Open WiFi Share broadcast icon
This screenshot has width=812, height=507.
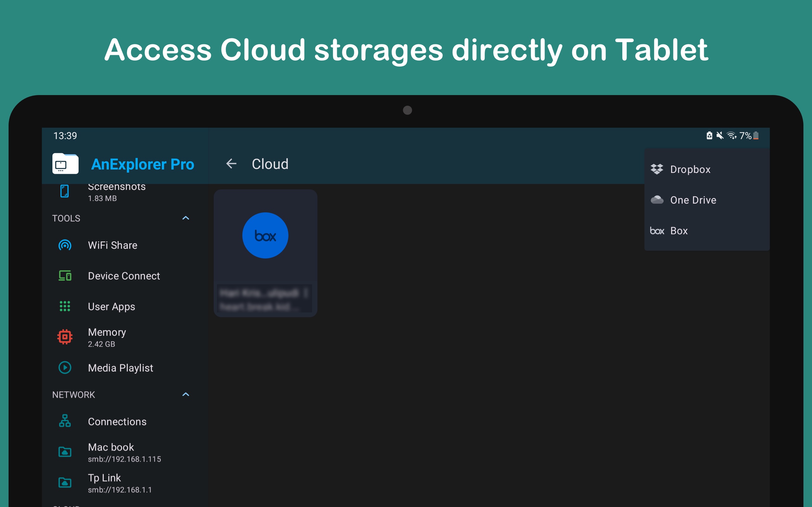point(65,245)
